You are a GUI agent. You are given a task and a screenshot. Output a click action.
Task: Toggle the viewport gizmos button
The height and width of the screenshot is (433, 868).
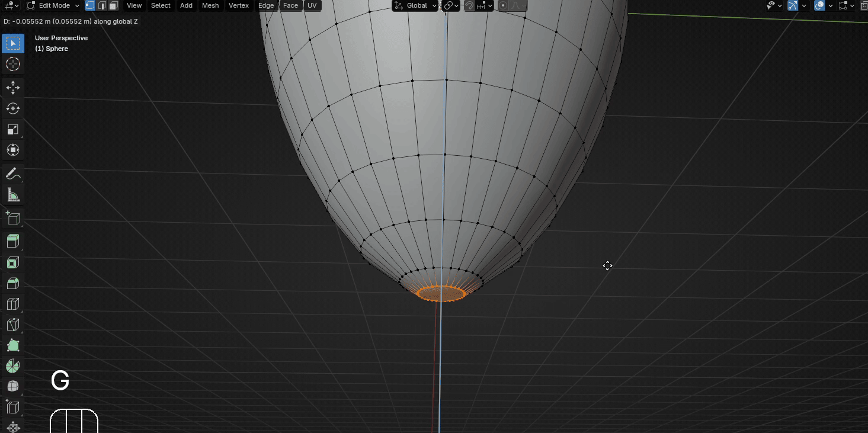[x=793, y=5]
